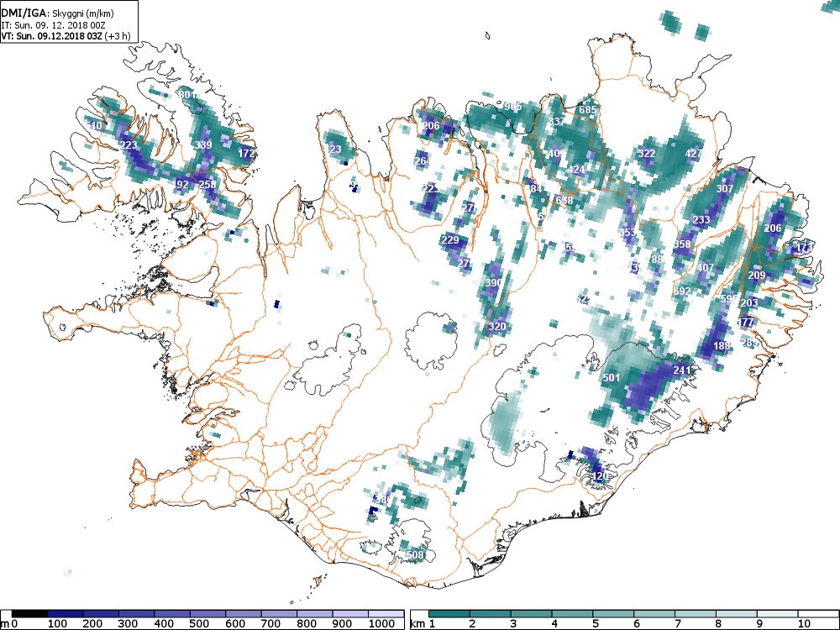Click the 320 visibility value on the map
The height and width of the screenshot is (630, 840).
click(x=497, y=327)
